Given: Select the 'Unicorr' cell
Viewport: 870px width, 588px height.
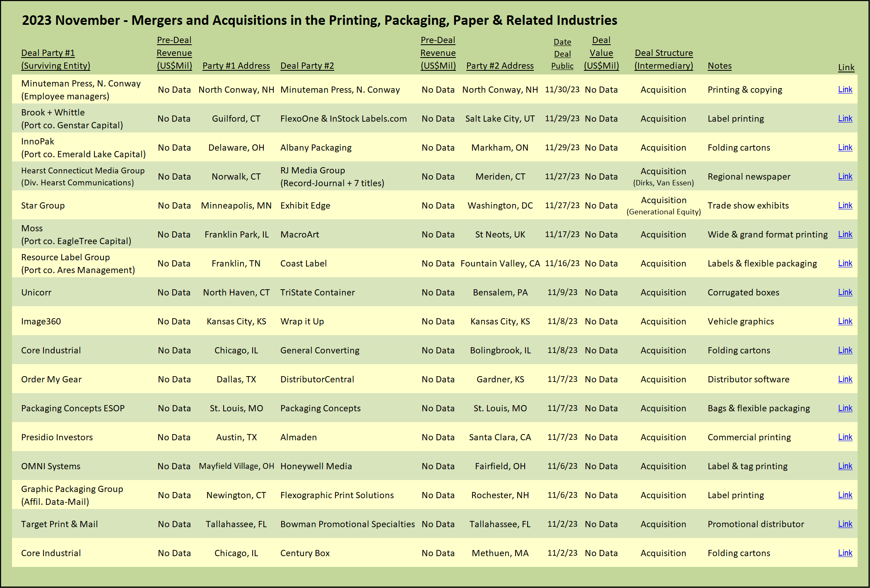Looking at the screenshot, I should pyautogui.click(x=36, y=293).
